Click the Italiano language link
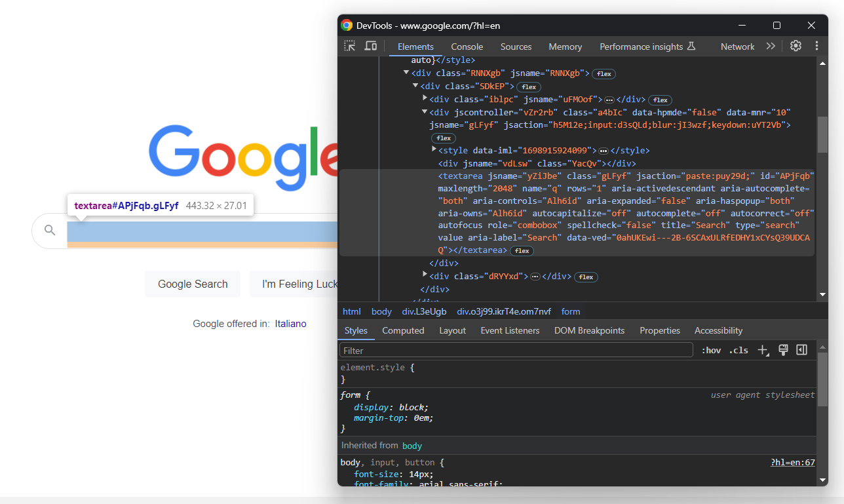844x504 pixels. coord(290,324)
